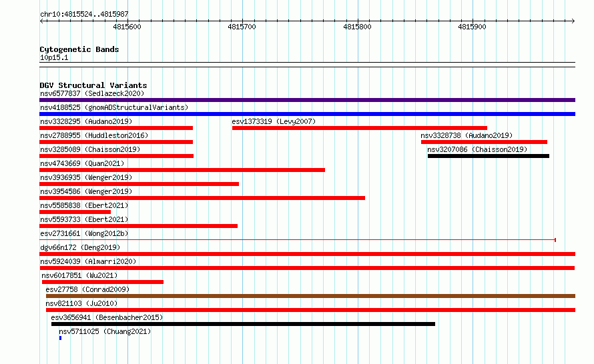Click the right arrow of the ruler

[x=573, y=21]
